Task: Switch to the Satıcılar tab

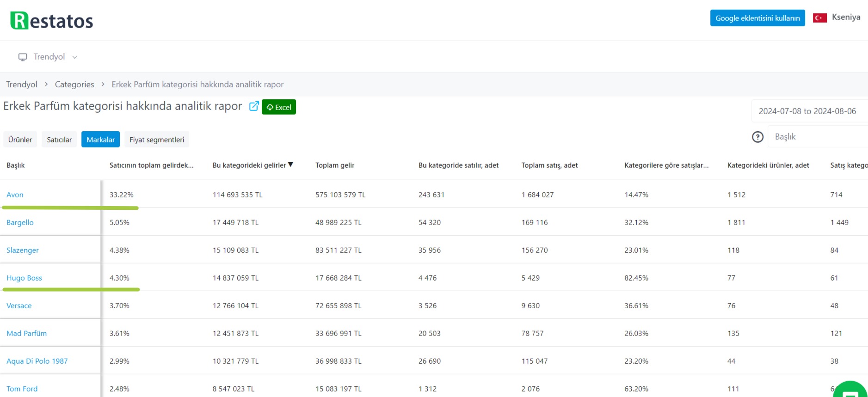Action: (59, 140)
